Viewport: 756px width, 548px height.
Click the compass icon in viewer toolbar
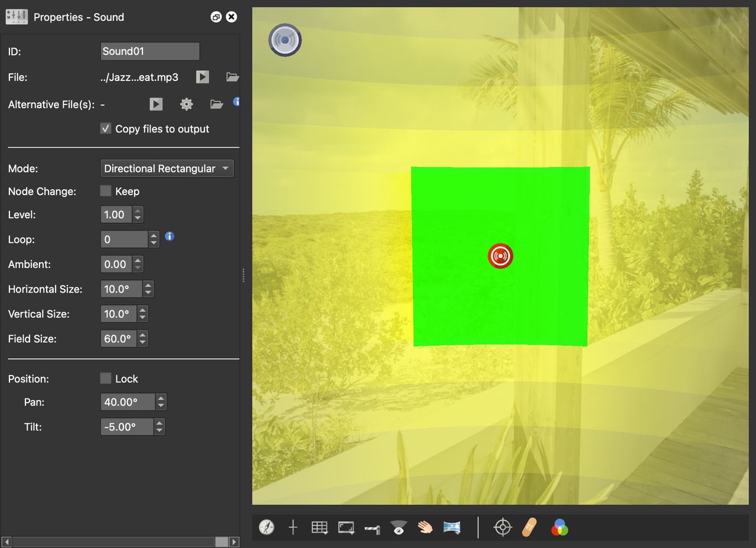pos(267,527)
